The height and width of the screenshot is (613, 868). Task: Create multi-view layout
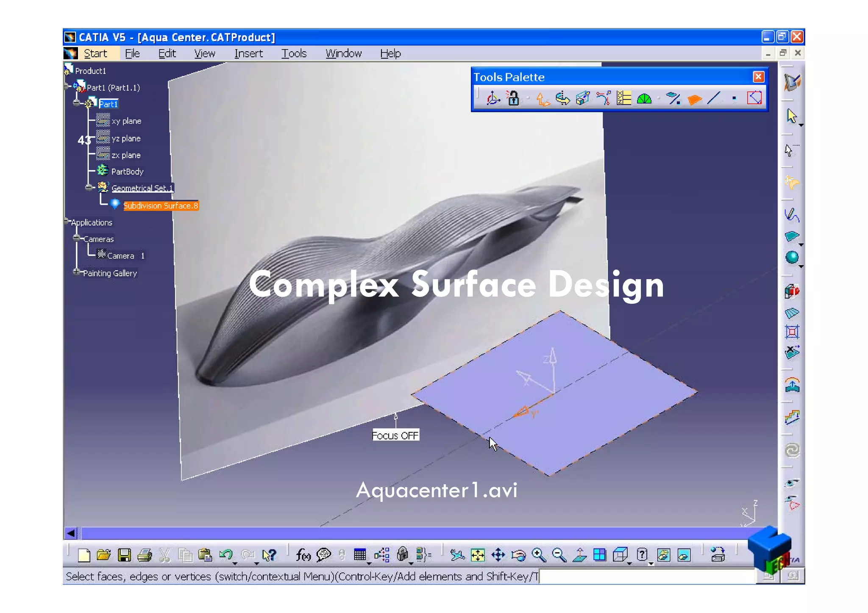tap(600, 555)
